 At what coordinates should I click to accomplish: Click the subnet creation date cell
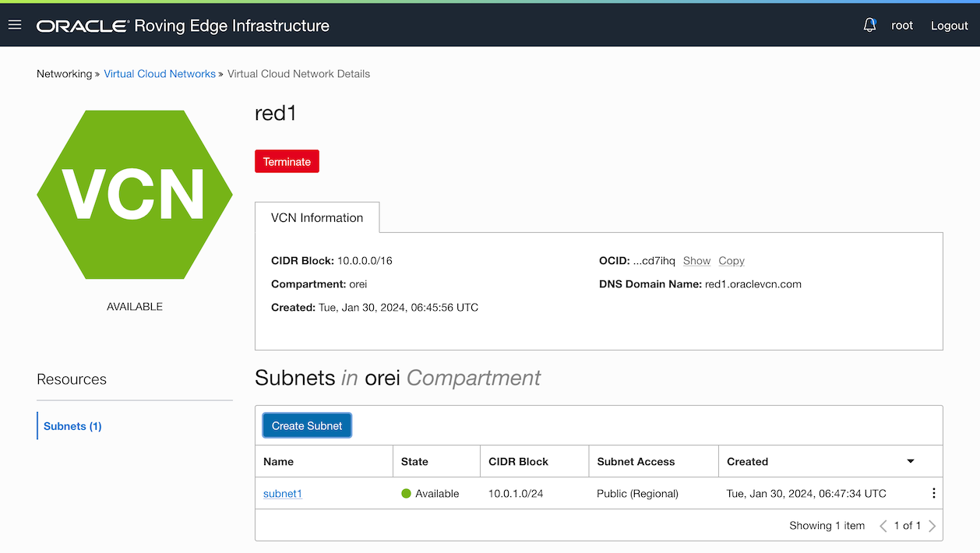(x=806, y=493)
